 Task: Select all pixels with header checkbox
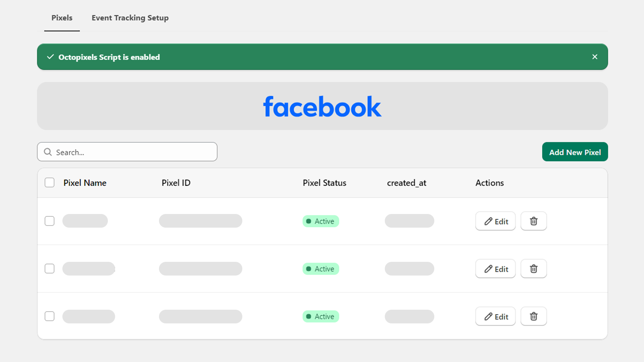coord(50,183)
